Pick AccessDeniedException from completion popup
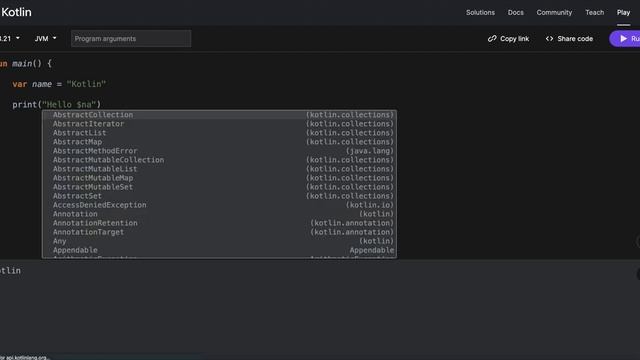This screenshot has height=360, width=640. 219,205
